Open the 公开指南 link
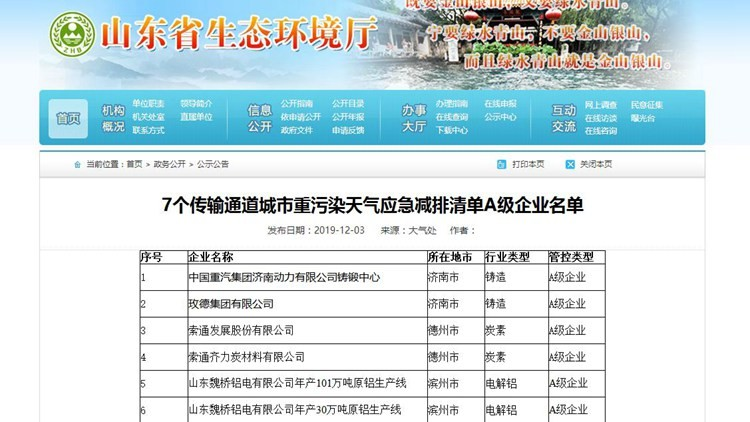This screenshot has height=422, width=750. (x=297, y=103)
